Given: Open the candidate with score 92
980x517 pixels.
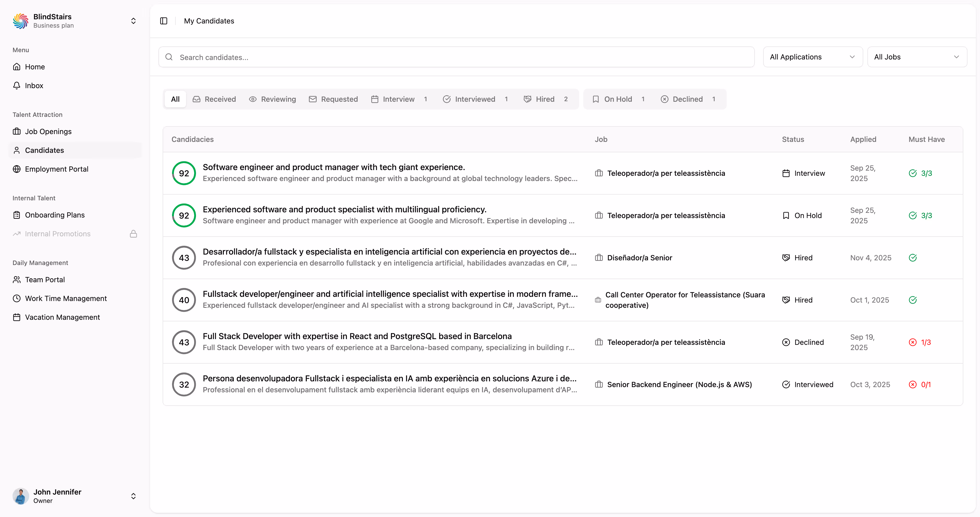Looking at the screenshot, I should coord(334,167).
